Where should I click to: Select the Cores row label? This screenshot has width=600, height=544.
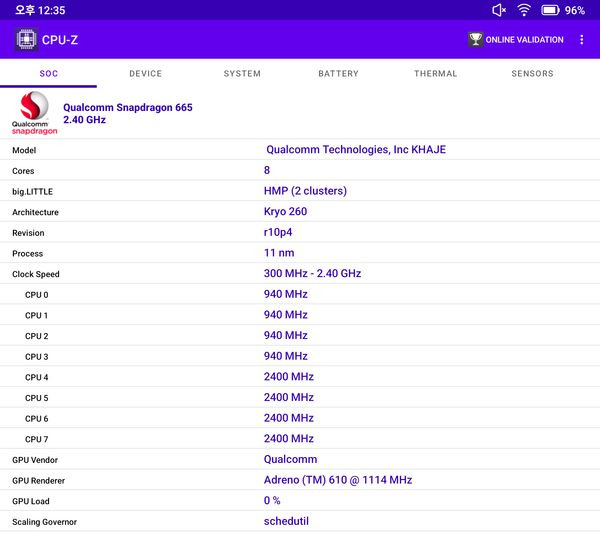[x=23, y=171]
